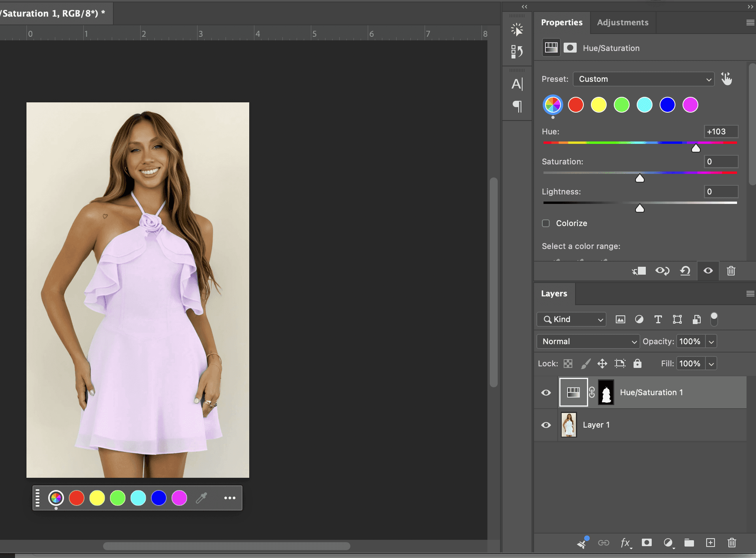756x558 pixels.
Task: Click the sparkle cursor panel icon
Action: tap(517, 30)
